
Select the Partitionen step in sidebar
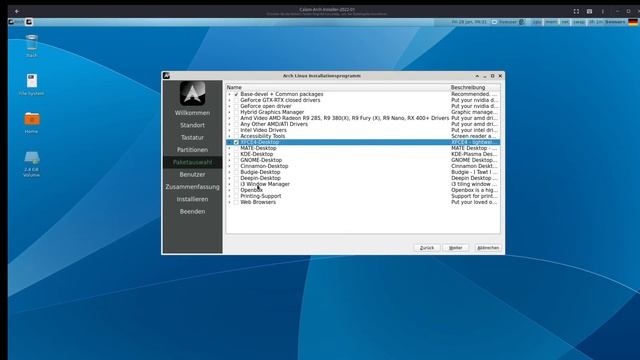pyautogui.click(x=192, y=150)
